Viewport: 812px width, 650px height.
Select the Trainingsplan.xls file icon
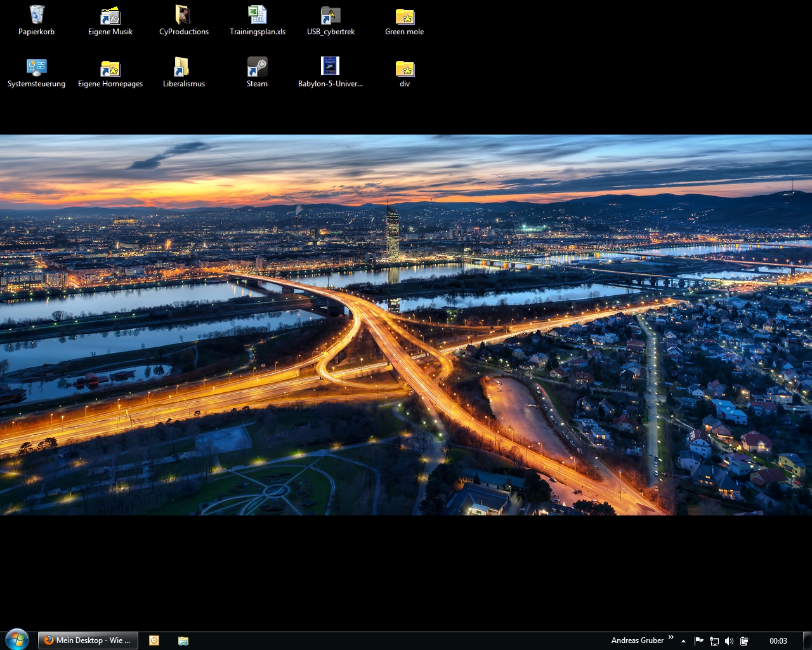[257, 15]
